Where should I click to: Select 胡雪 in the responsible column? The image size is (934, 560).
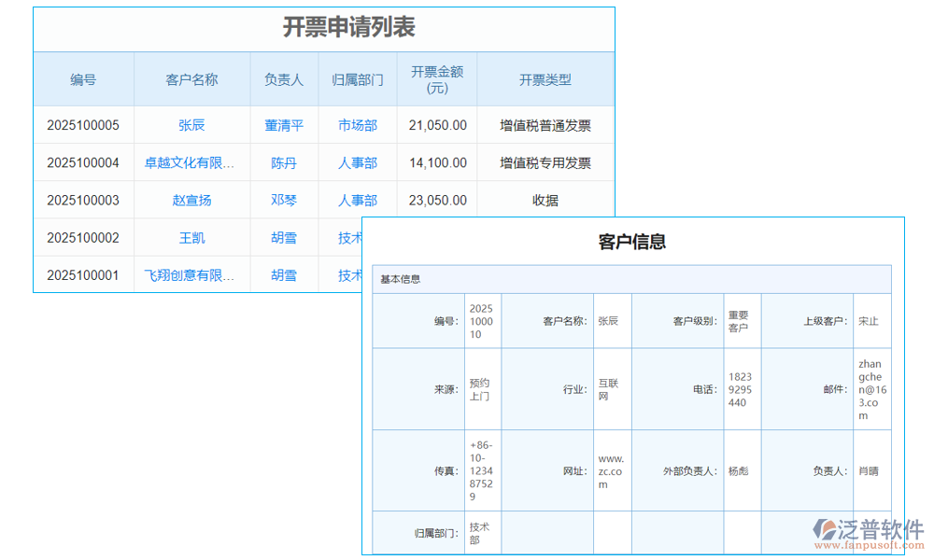click(x=284, y=238)
